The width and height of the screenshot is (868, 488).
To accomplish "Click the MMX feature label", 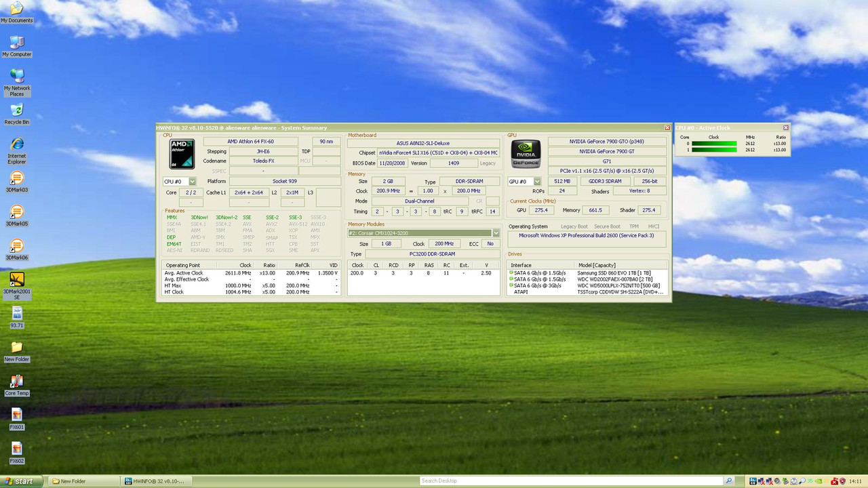I will point(172,218).
